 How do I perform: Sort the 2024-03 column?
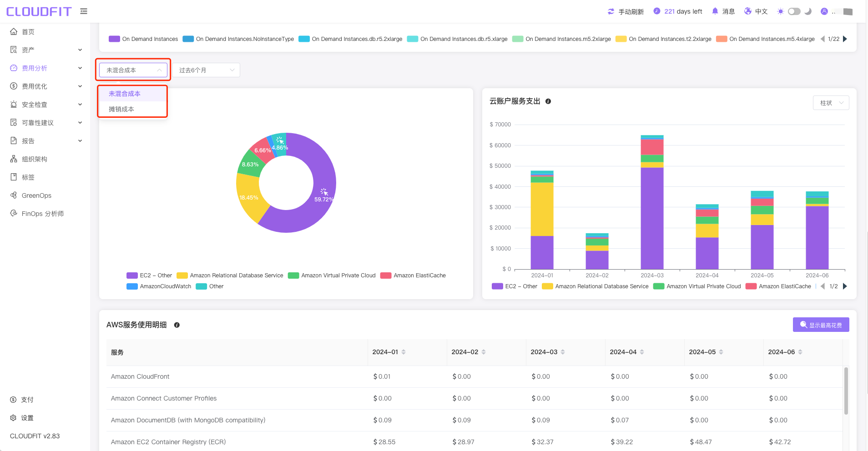point(563,352)
